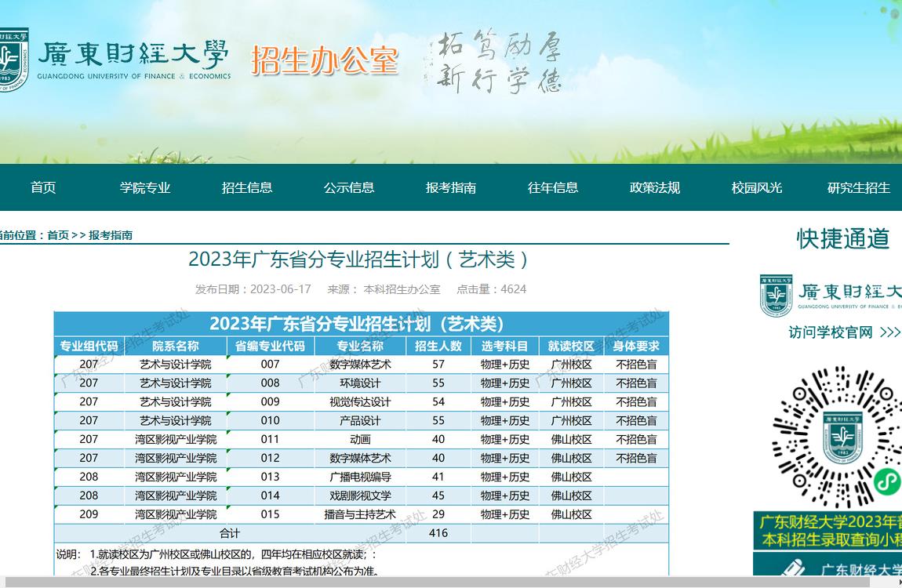The width and height of the screenshot is (902, 588).
Task: Click the enrollment number 29 cell
Action: 438,514
